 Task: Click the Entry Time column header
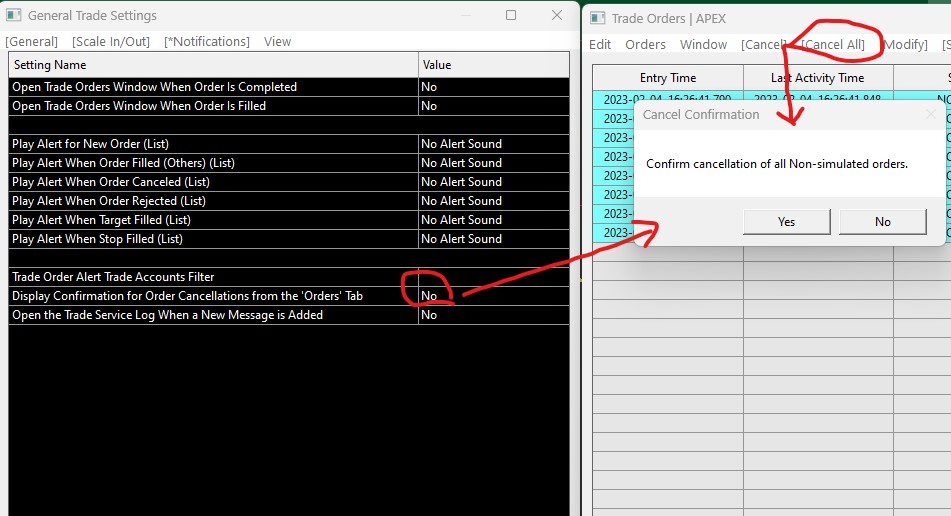(668, 78)
